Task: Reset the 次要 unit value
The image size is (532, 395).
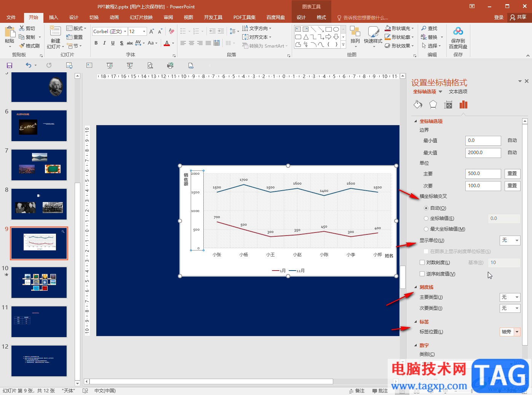Action: pos(512,186)
